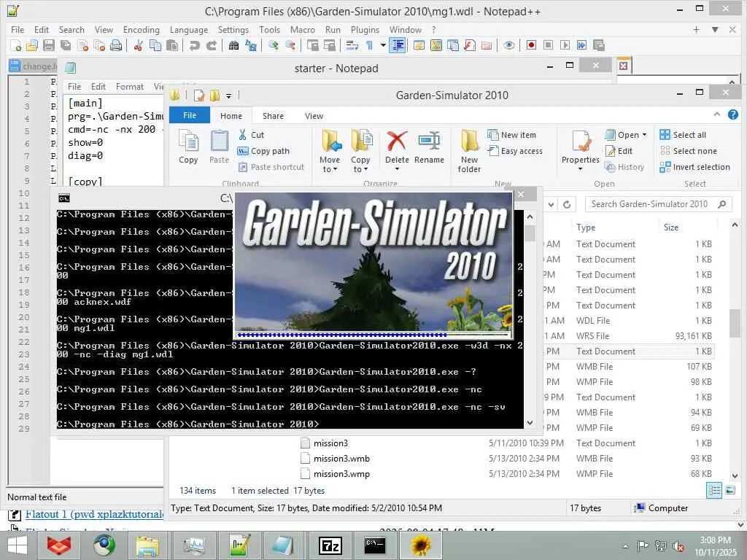Viewport: 747px width, 560px height.
Task: Click the Find binoculars icon in Notepad++ toolbar
Action: pos(233,45)
